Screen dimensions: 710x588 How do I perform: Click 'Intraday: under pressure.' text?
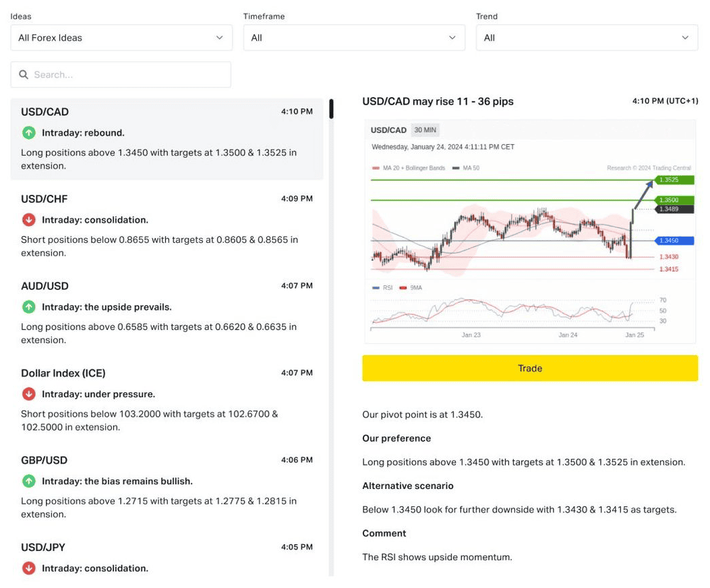[98, 394]
